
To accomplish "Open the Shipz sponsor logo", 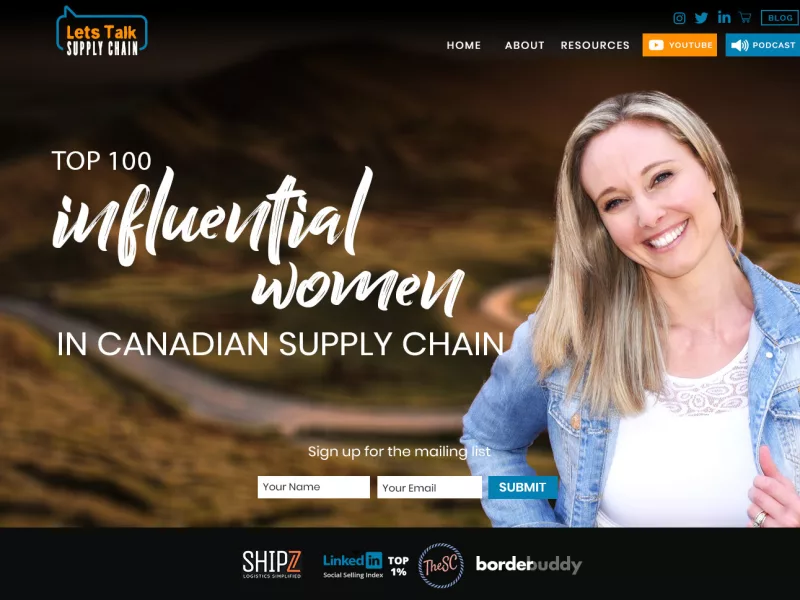I will (x=271, y=564).
